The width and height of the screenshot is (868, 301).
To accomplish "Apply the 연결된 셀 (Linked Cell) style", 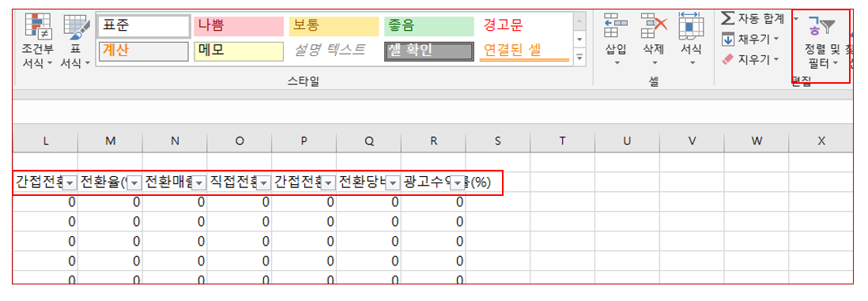I will click(523, 51).
